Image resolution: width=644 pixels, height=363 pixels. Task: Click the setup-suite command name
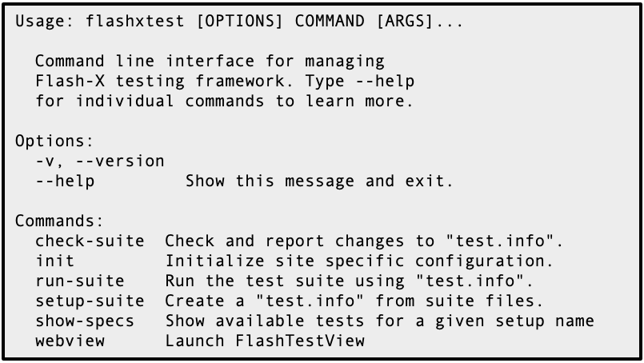(x=90, y=301)
